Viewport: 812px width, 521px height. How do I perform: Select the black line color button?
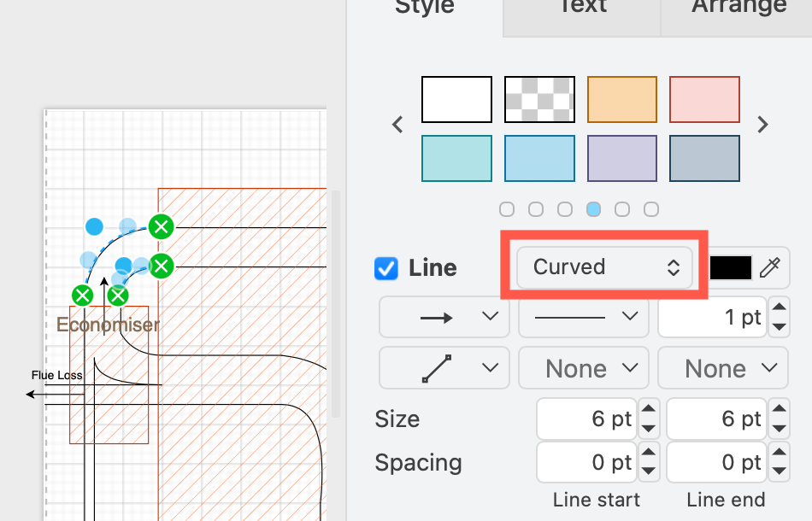pos(730,267)
